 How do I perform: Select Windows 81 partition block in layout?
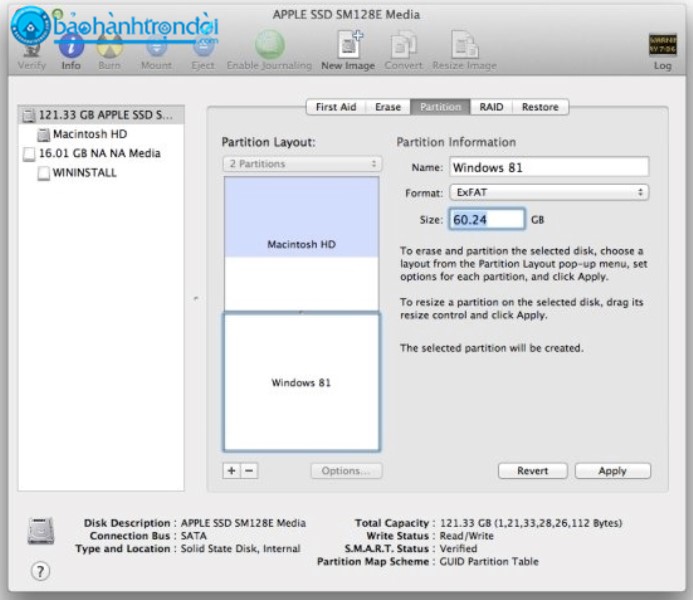click(x=301, y=382)
